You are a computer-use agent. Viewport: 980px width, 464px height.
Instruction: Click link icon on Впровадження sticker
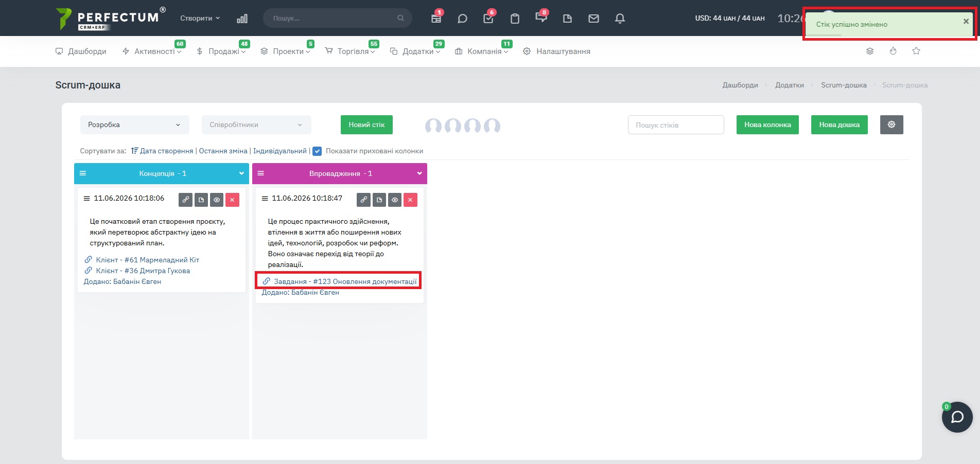pyautogui.click(x=363, y=200)
